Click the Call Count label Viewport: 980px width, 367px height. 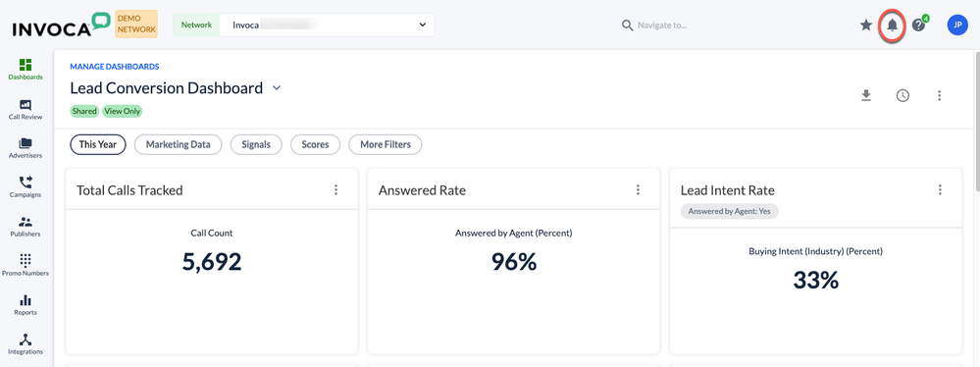[x=212, y=234]
